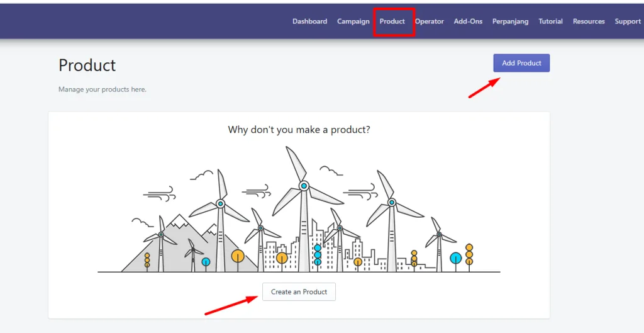
Task: Open the Dashboard nav item
Action: (x=309, y=21)
